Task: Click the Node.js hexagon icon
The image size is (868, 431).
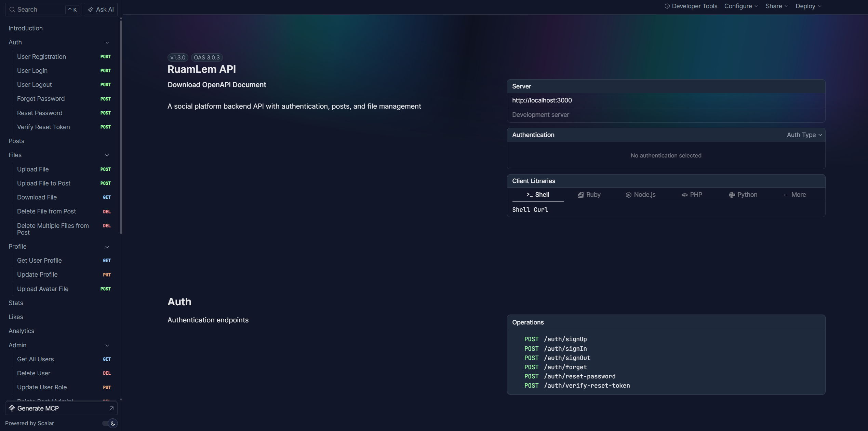Action: click(x=628, y=195)
